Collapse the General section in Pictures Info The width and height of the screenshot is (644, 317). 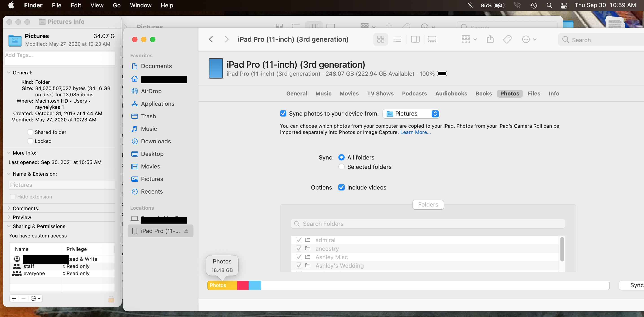(x=9, y=73)
